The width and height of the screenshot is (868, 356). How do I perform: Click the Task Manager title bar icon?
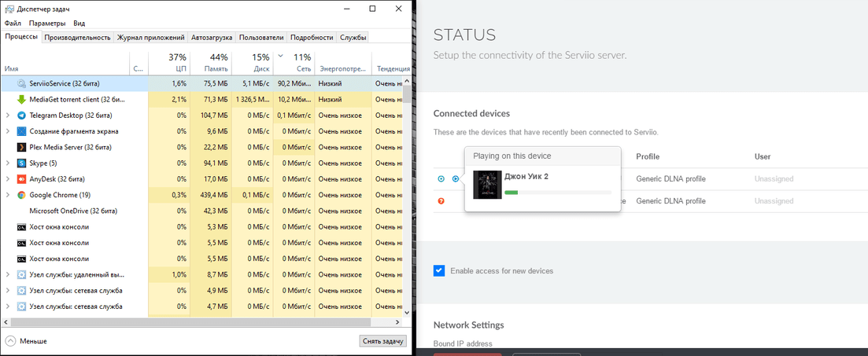pyautogui.click(x=9, y=9)
